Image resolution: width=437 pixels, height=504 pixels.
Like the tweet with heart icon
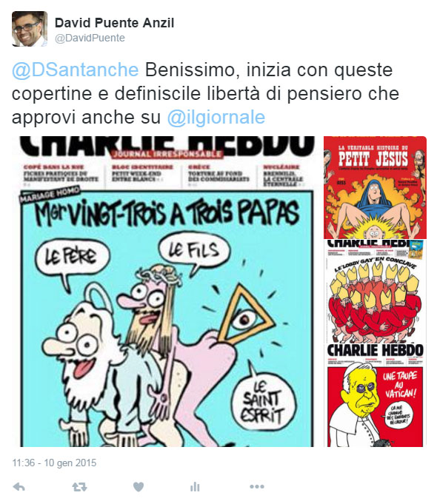click(139, 487)
